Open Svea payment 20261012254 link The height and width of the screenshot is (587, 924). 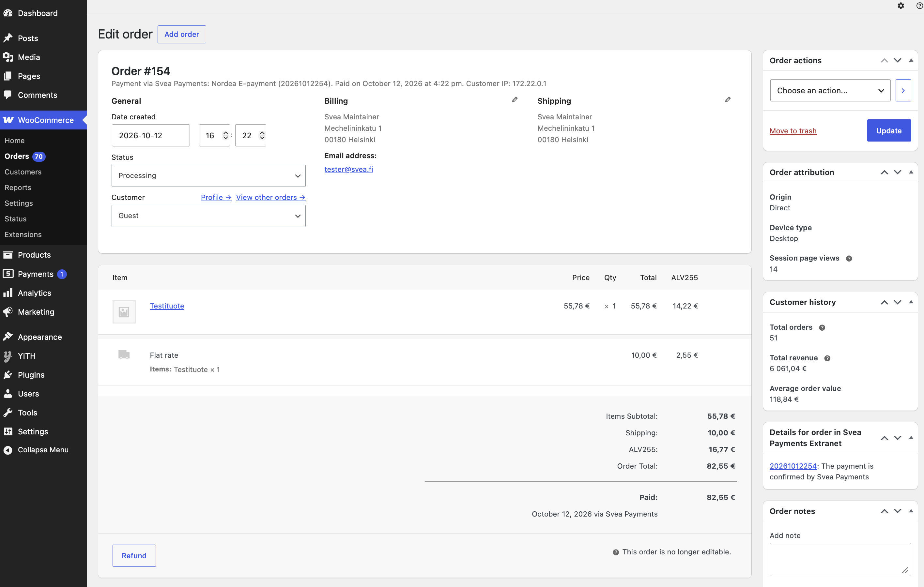pyautogui.click(x=793, y=466)
